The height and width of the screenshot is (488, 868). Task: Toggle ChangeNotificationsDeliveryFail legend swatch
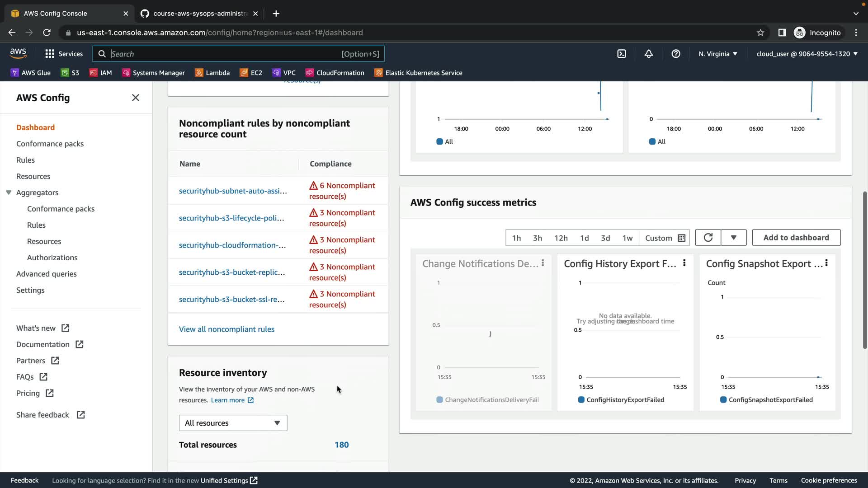[x=439, y=400]
